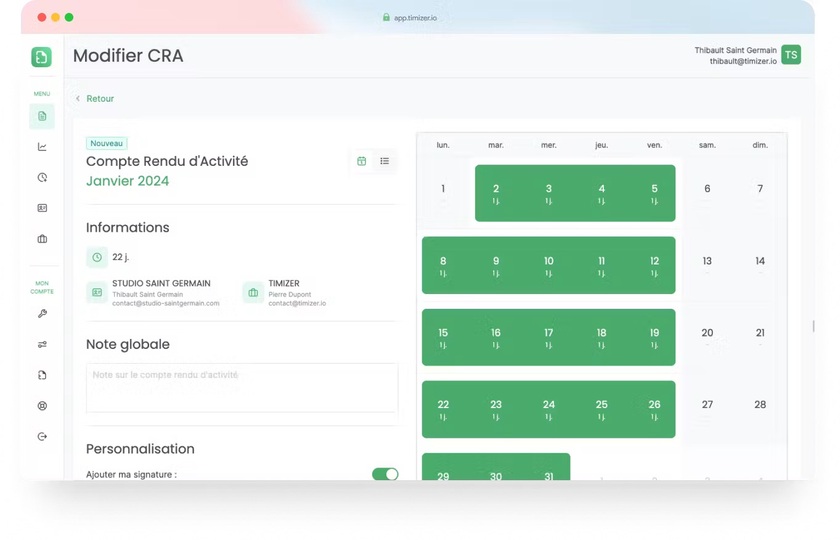Click thibault@timizer.io in the header
This screenshot has width=840, height=540.
(x=743, y=61)
